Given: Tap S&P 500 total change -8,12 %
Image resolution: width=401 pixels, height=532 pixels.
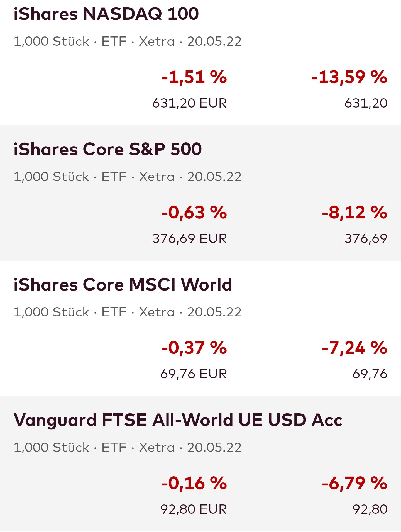Looking at the screenshot, I should 354,213.
